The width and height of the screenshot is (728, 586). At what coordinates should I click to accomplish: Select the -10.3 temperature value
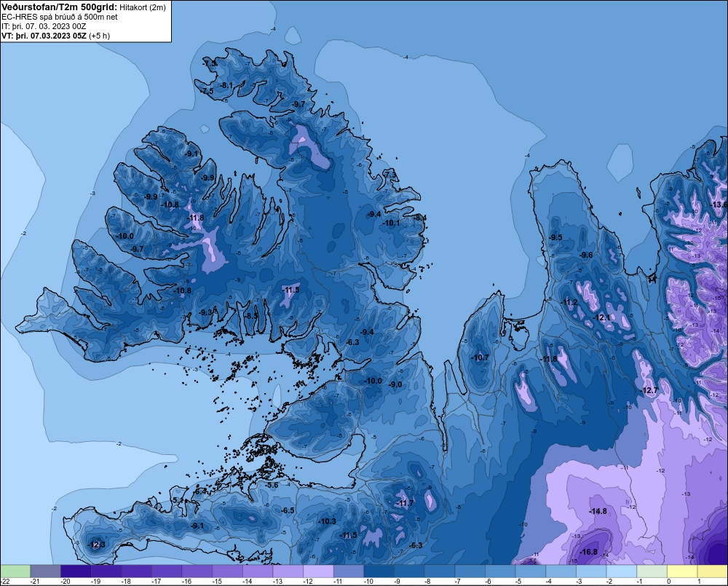[327, 521]
